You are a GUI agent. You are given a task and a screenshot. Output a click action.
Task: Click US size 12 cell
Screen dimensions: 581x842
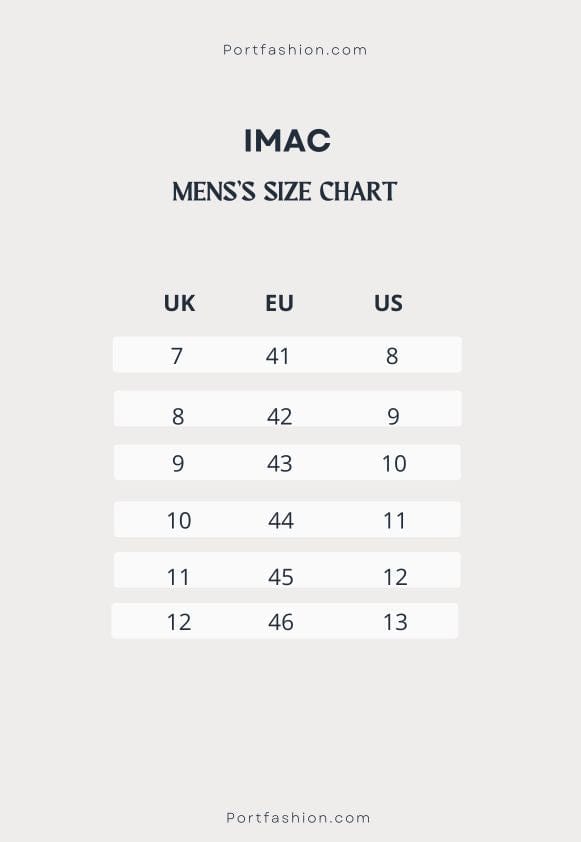[x=395, y=577]
